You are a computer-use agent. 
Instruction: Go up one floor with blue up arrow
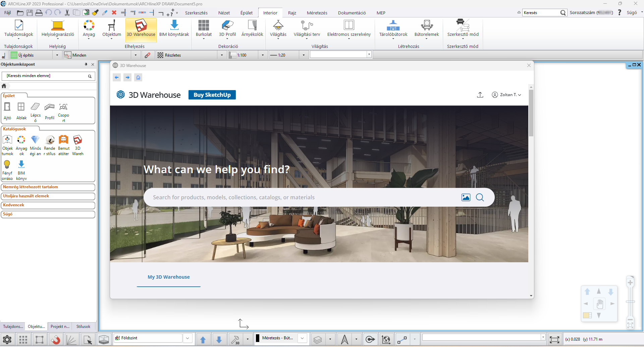203,340
